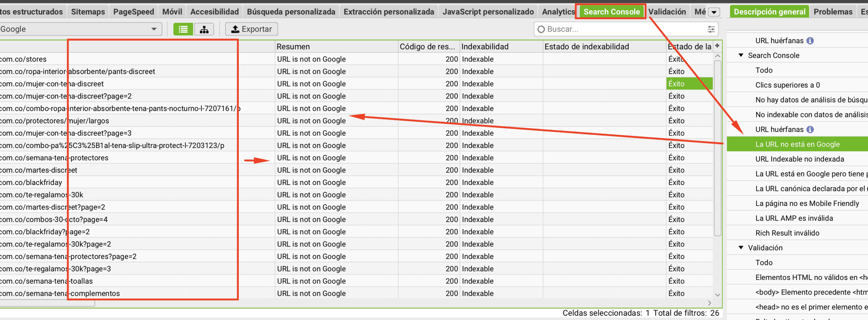Switch to the Search Console tab
The height and width of the screenshot is (320, 868).
611,11
